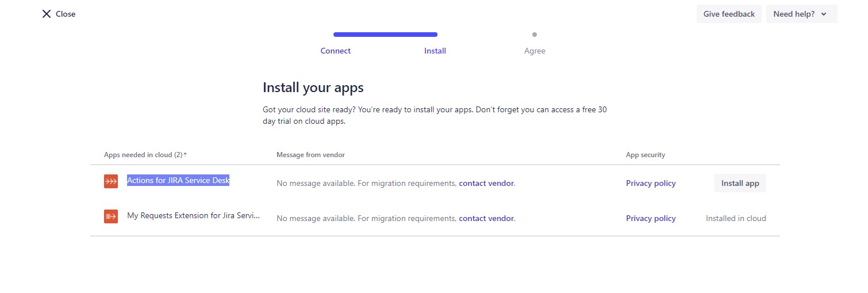The image size is (868, 293).
Task: Click contact vendor link in My Requests Extension row
Action: [486, 218]
